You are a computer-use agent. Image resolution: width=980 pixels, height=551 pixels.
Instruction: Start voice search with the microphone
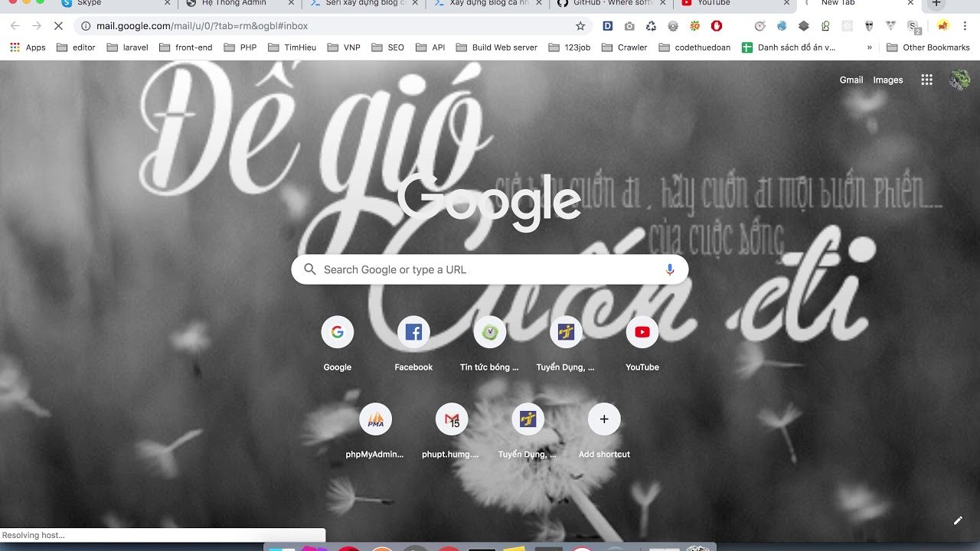tap(670, 269)
